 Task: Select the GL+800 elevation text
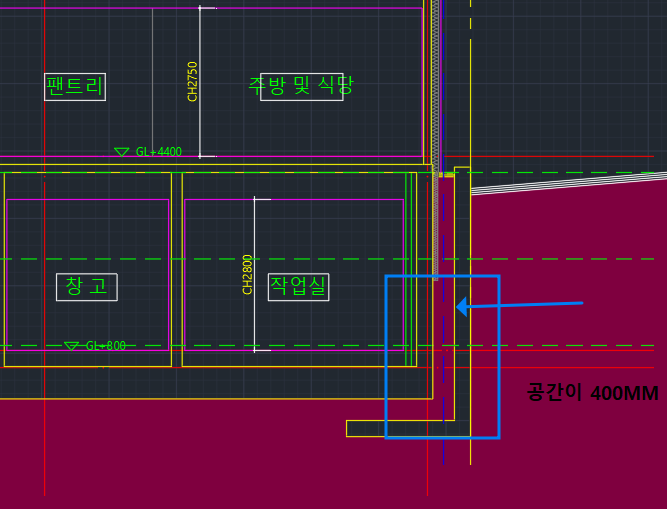[106, 346]
